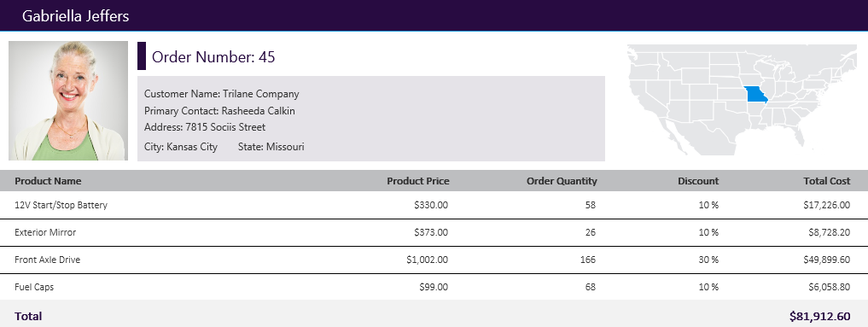Click the $81,912.60 grand total value

point(820,317)
